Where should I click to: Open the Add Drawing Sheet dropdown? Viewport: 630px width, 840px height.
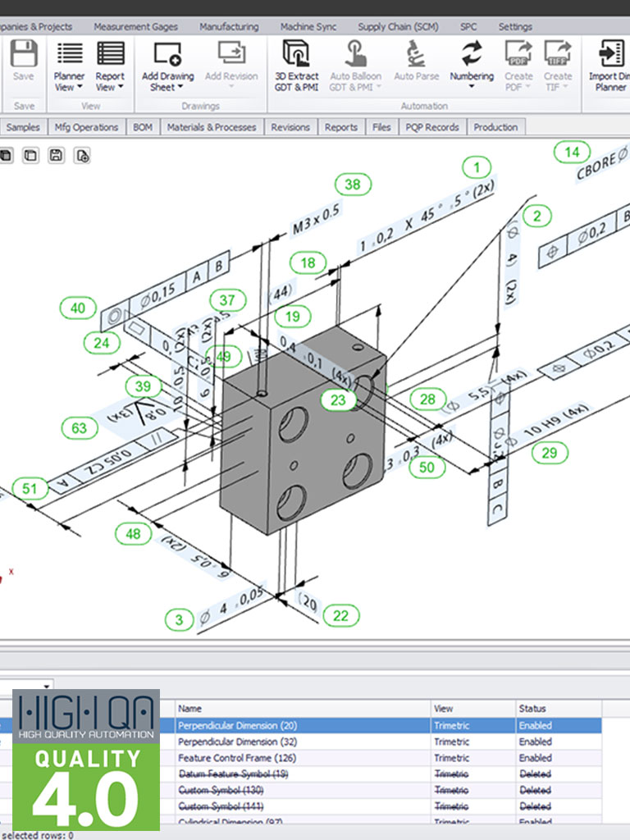pyautogui.click(x=167, y=81)
